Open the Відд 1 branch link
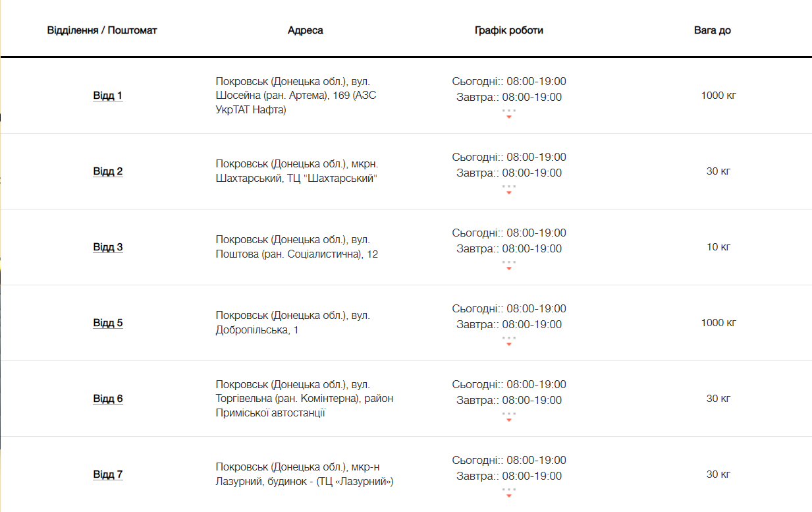 tap(107, 96)
